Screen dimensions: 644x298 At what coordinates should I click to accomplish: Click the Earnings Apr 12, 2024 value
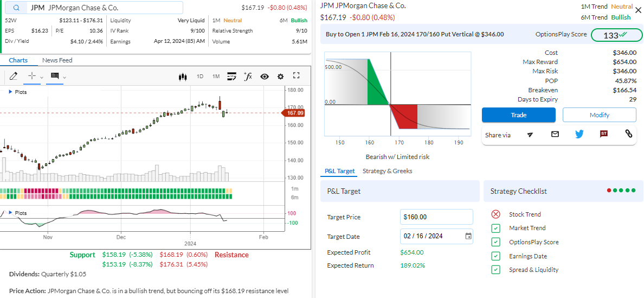click(x=179, y=41)
